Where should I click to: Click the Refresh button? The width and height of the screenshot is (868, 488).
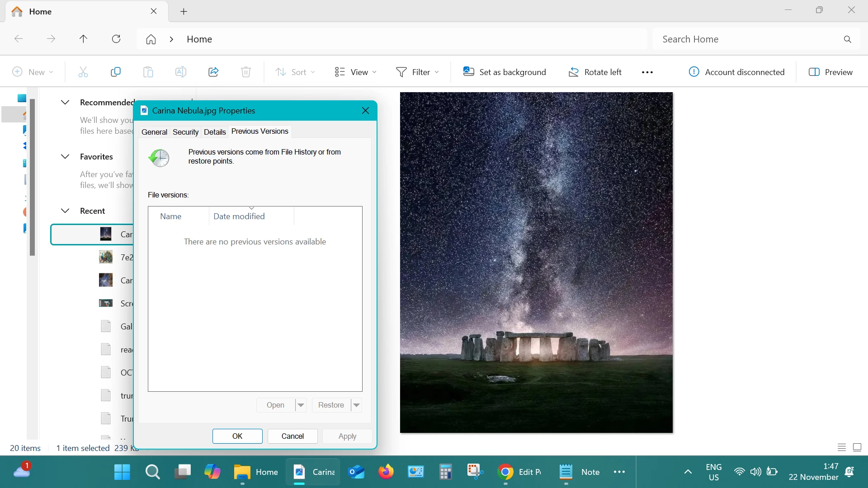coord(116,39)
